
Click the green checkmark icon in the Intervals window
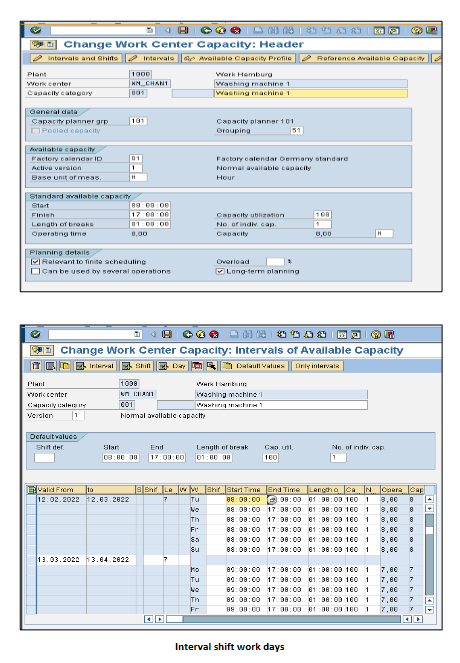[x=36, y=334]
